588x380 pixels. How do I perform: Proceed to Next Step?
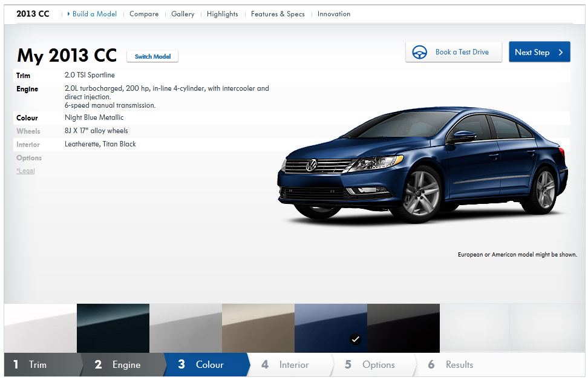pos(539,52)
